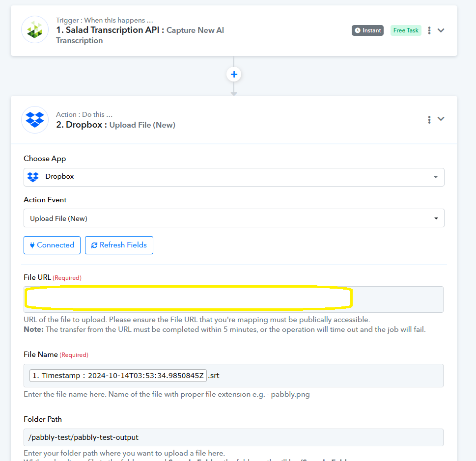
Task: Focus the File URL input field
Action: [x=233, y=299]
